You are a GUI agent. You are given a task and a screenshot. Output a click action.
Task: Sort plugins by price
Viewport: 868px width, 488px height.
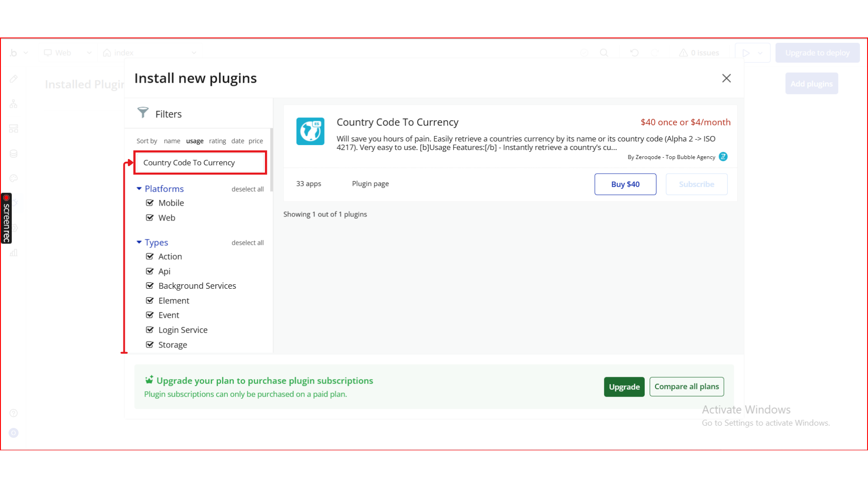point(255,141)
